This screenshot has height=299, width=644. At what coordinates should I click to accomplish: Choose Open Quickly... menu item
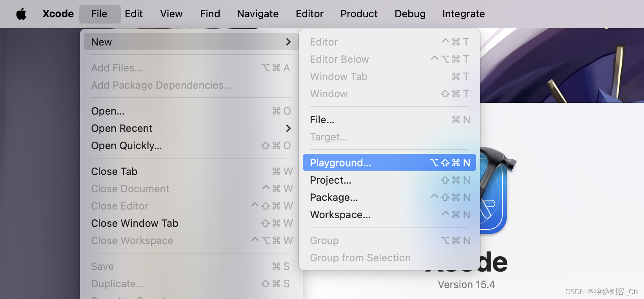coord(191,146)
